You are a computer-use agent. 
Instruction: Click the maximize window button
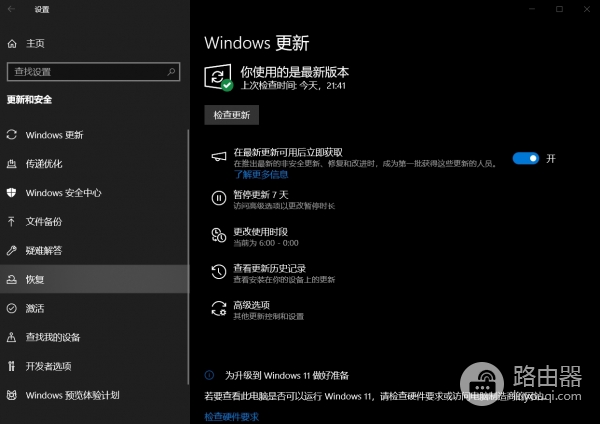[559, 9]
